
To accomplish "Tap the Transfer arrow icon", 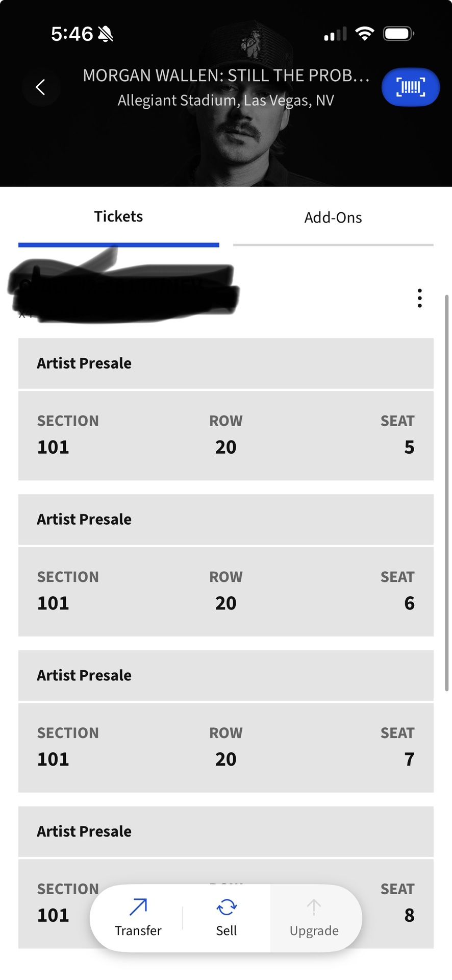I will tap(138, 908).
